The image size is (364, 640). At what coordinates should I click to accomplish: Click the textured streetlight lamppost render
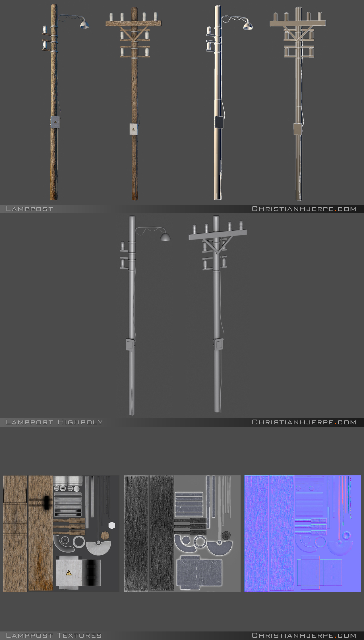[54, 102]
